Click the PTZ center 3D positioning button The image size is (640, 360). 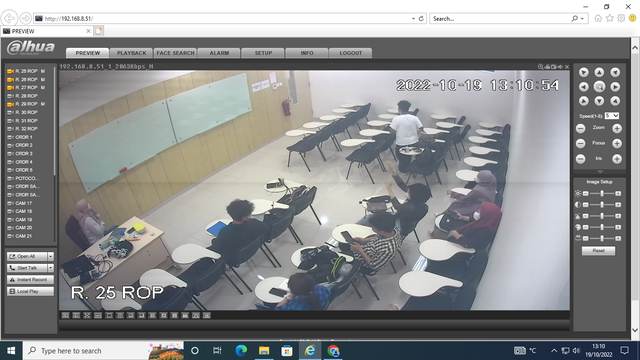click(599, 87)
